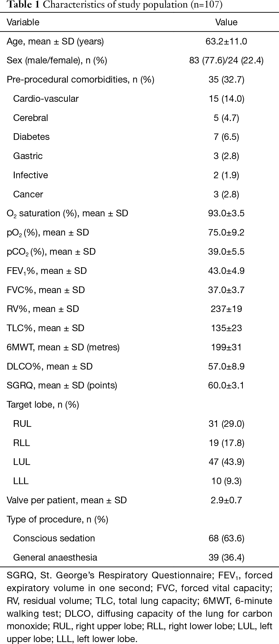Select the LUL value 47 (43.9)
The height and width of the screenshot is (644, 279).
click(226, 462)
